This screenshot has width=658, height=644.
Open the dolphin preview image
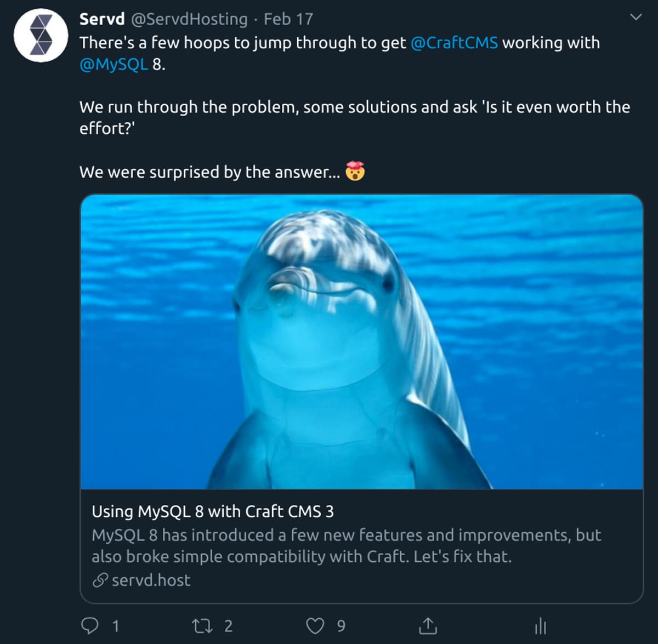pyautogui.click(x=362, y=341)
